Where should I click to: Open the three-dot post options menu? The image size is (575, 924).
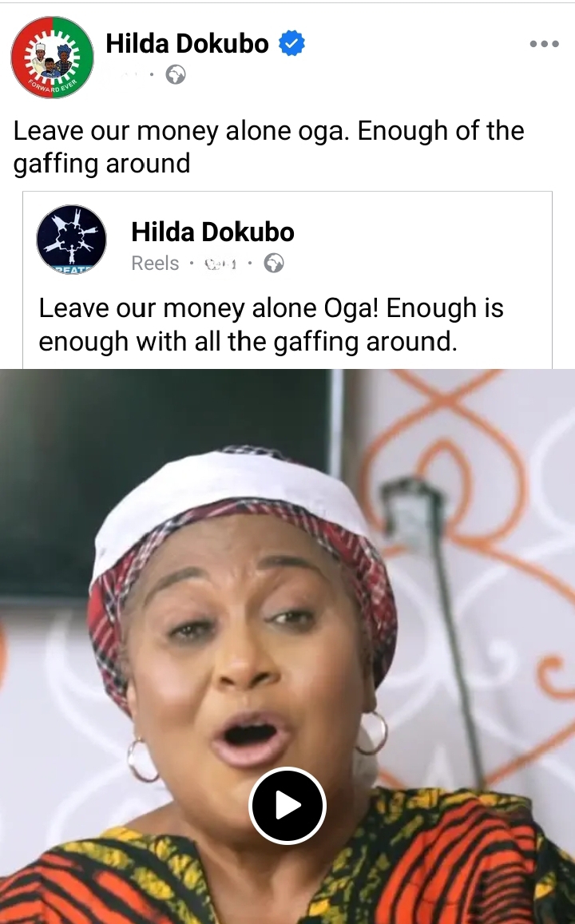(x=545, y=44)
